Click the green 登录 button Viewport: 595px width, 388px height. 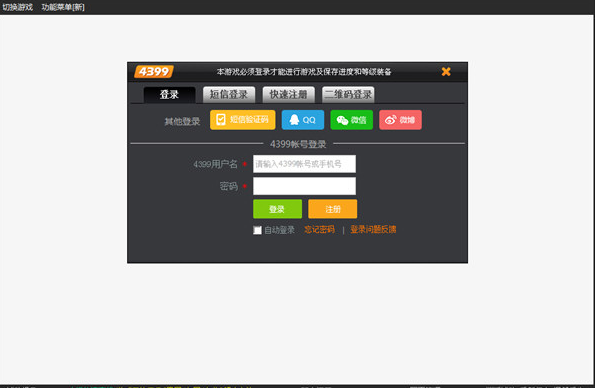click(277, 209)
